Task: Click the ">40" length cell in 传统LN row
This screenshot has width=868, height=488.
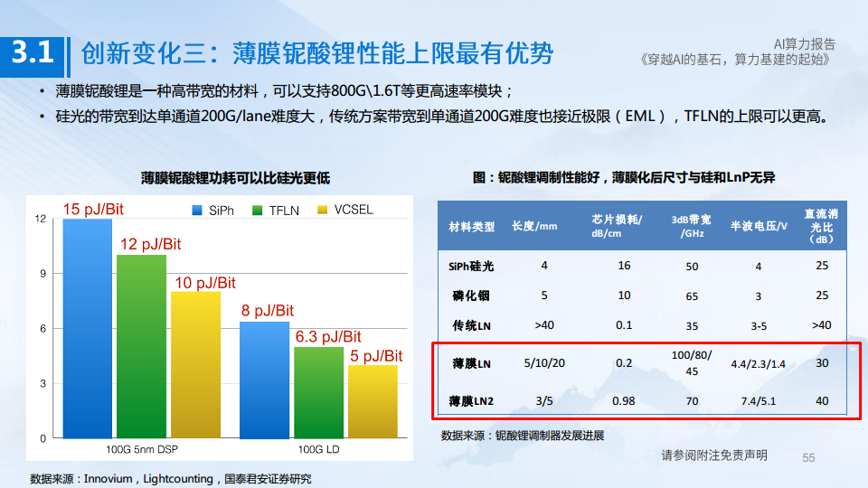Action: tap(544, 324)
